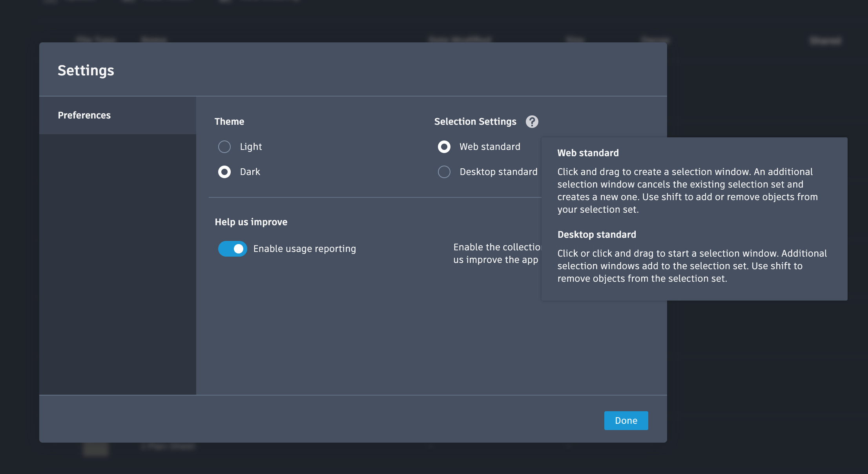The image size is (868, 474).
Task: Disable the usage reporting toggle switch
Action: (233, 249)
